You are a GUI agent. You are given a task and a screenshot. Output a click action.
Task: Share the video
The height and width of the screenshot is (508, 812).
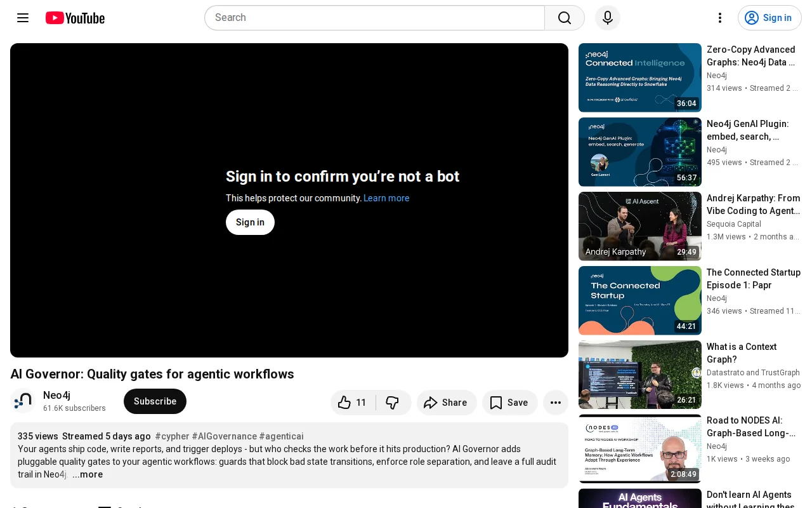(x=447, y=403)
